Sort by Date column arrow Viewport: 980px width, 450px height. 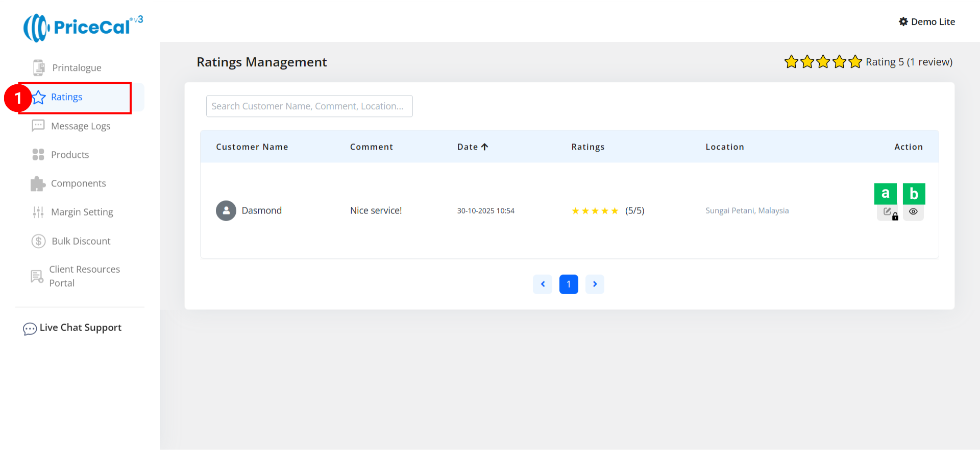click(x=485, y=147)
